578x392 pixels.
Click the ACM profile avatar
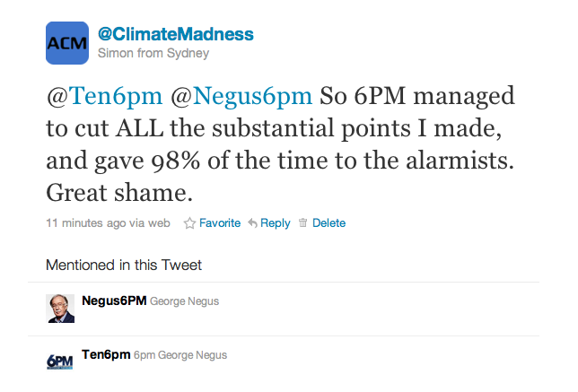click(67, 42)
